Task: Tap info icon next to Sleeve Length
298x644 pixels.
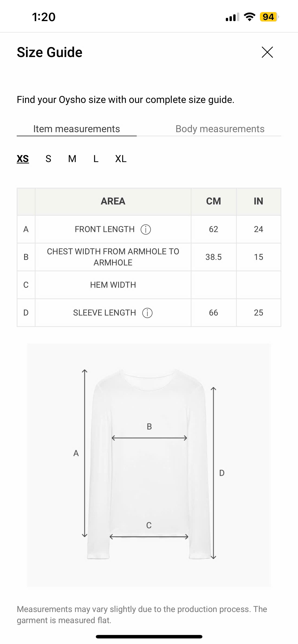Action: tap(147, 313)
